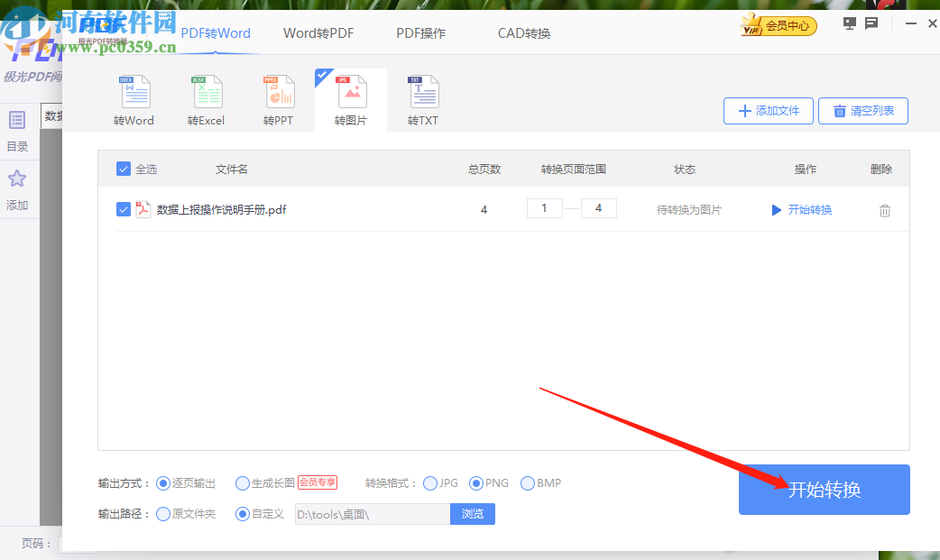Image resolution: width=940 pixels, height=560 pixels.
Task: Click the large 开始转换 button
Action: (x=825, y=490)
